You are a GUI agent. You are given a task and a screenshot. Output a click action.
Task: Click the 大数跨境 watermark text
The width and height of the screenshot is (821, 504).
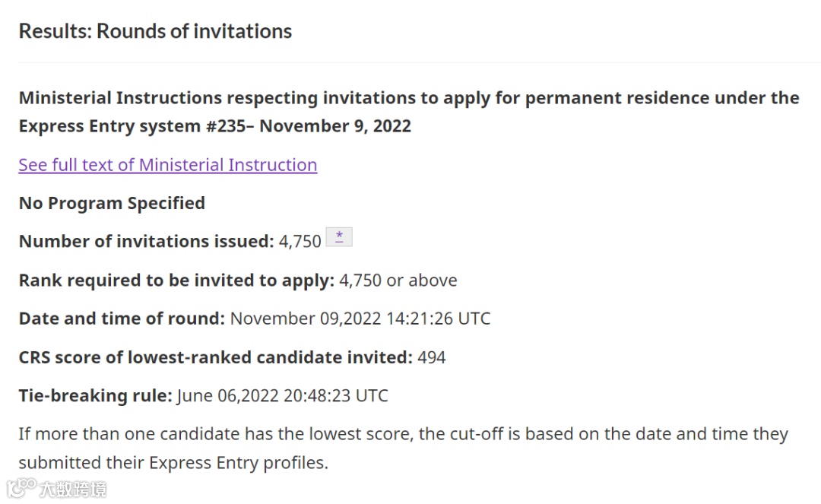click(x=74, y=489)
